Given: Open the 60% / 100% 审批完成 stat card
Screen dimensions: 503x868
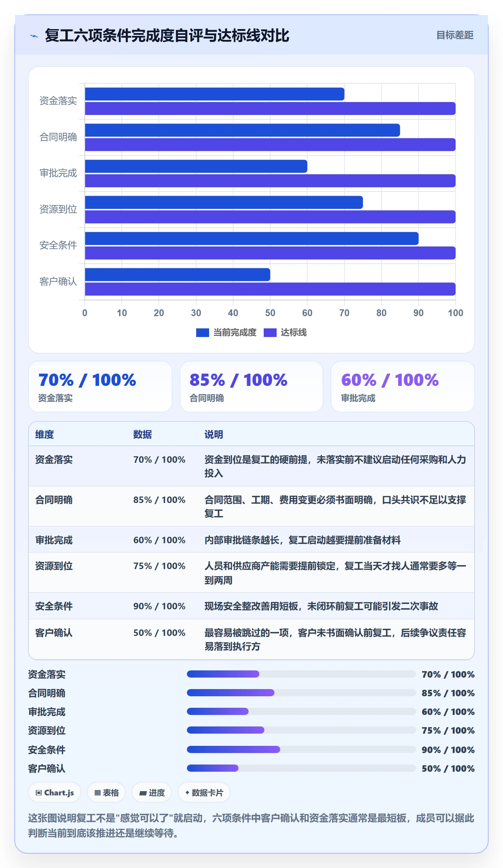Looking at the screenshot, I should click(403, 387).
